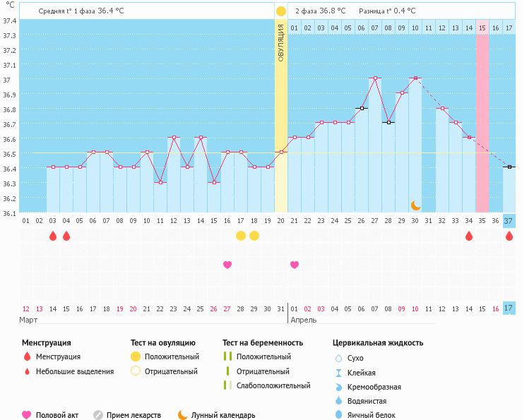Click the menstruation drop on cycle day 34
This screenshot has width=522, height=420.
[x=469, y=236]
